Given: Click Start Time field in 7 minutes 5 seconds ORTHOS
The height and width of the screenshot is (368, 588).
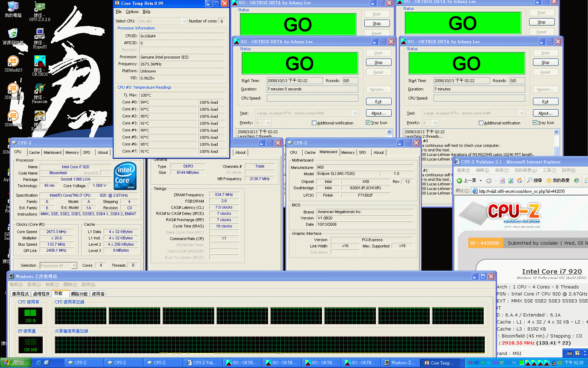Looking at the screenshot, I should [x=295, y=81].
